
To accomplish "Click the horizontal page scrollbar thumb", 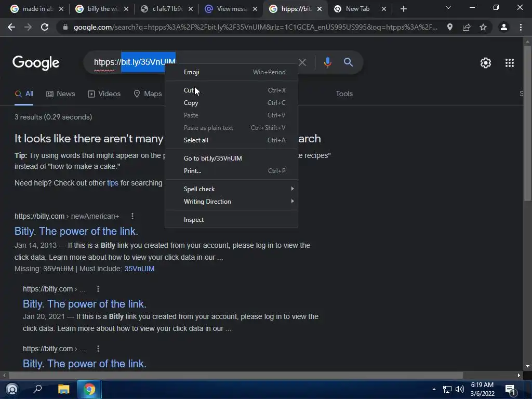I will [236, 375].
